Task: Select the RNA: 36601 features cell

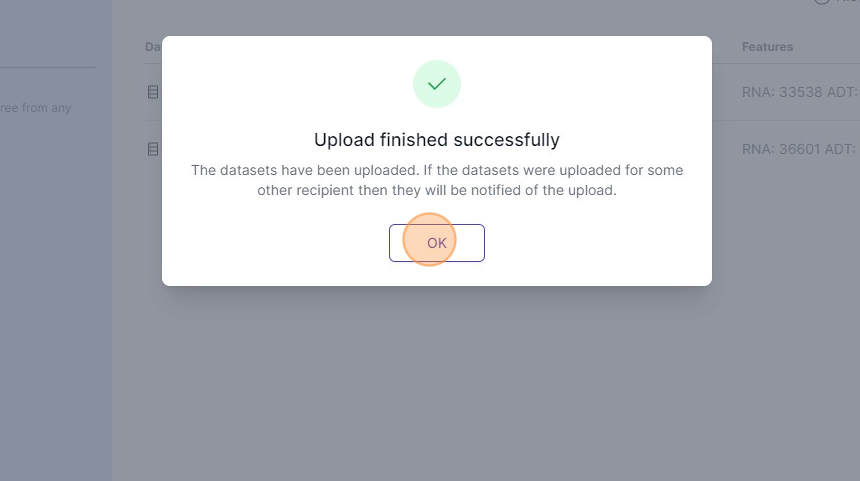Action: pyautogui.click(x=798, y=149)
